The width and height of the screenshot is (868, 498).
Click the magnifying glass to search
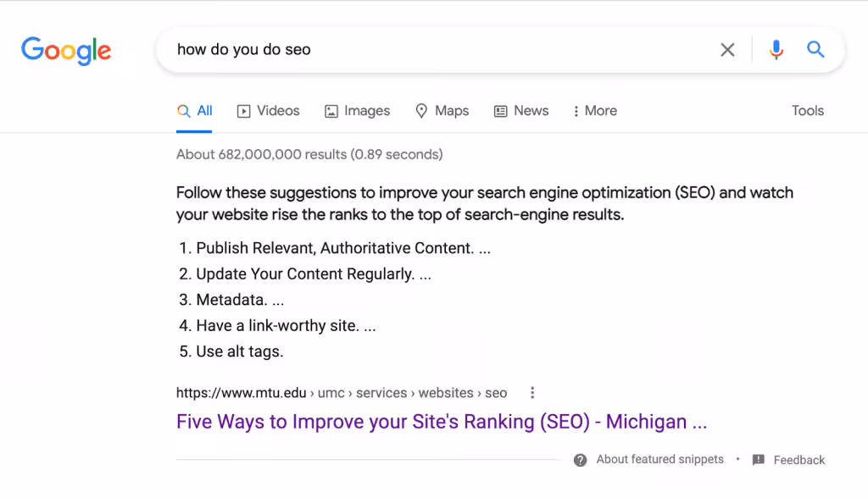(x=815, y=50)
